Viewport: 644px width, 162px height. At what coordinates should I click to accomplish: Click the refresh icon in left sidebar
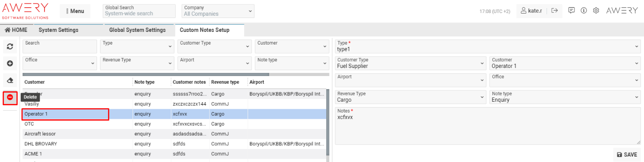coord(10,46)
